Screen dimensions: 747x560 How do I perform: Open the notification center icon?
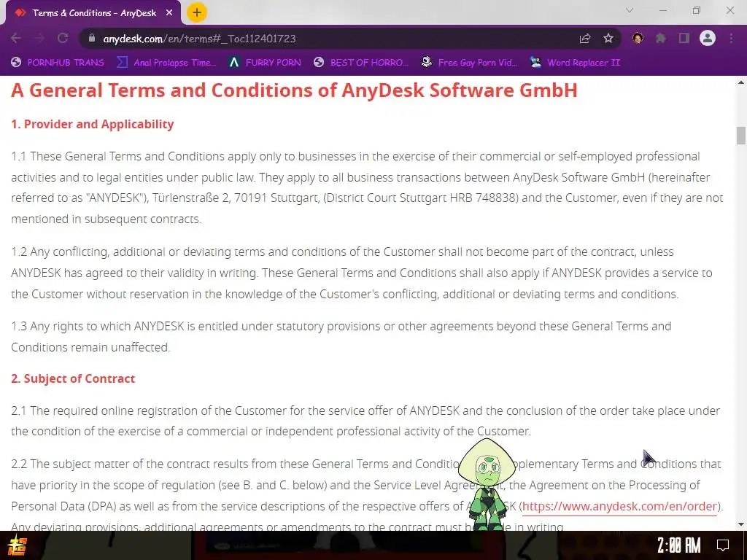pyautogui.click(x=723, y=545)
